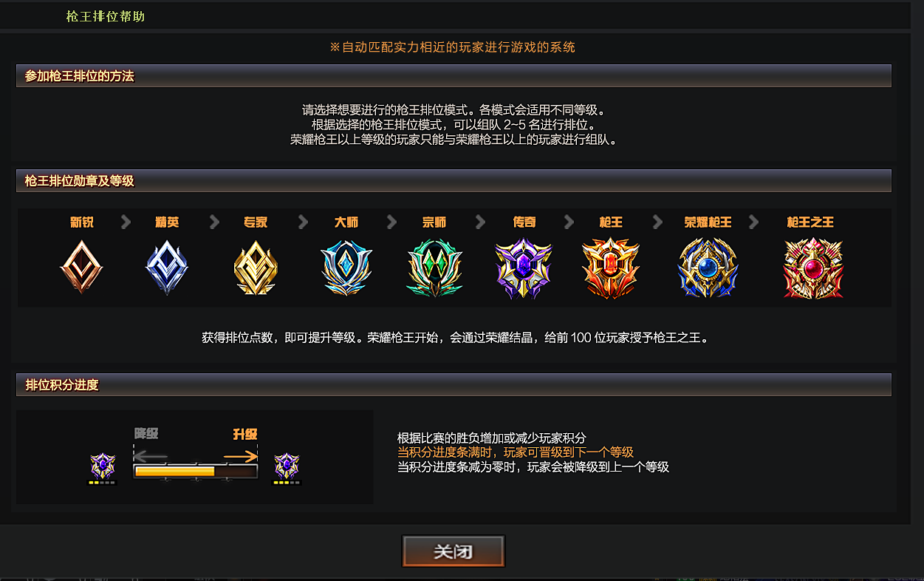Select the gold 专家 rank badge
Image resolution: width=924 pixels, height=581 pixels.
click(256, 267)
